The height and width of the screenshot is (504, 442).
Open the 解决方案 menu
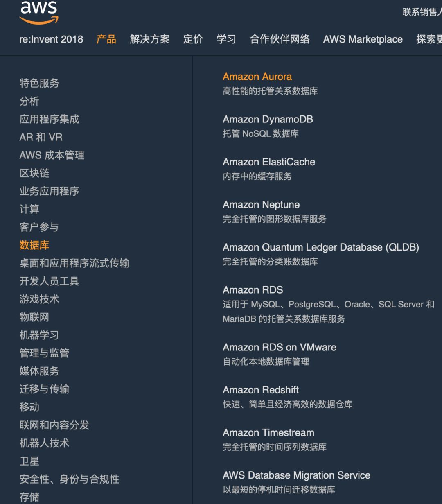point(150,39)
